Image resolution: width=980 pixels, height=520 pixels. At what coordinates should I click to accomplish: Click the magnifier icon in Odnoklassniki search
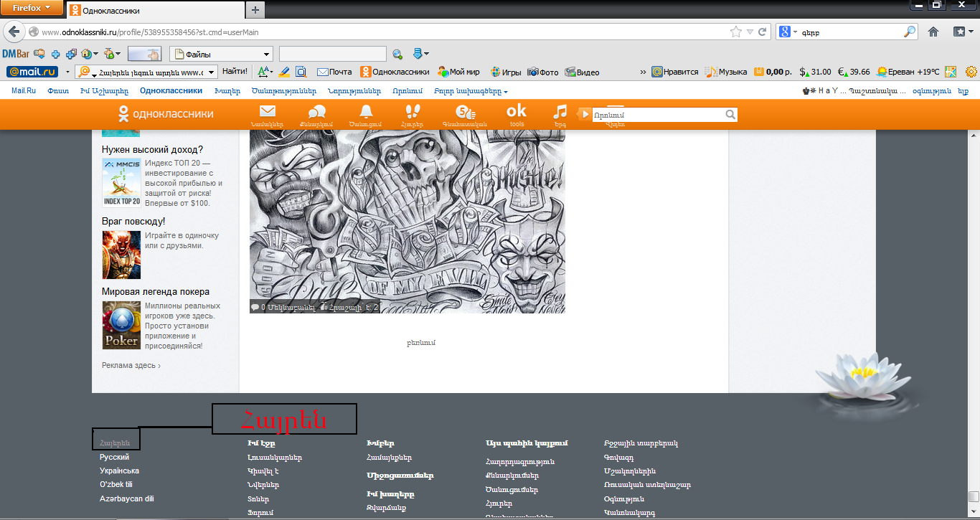(x=730, y=115)
